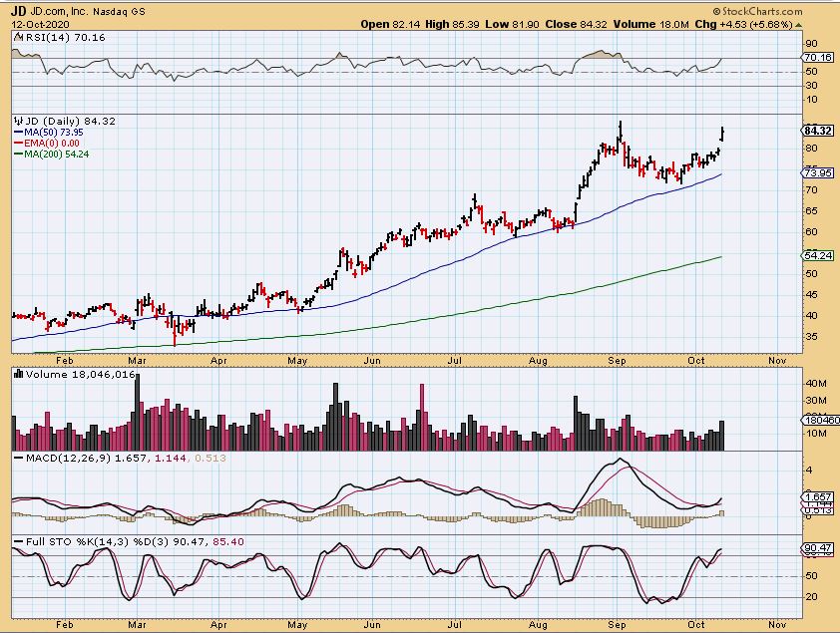Viewport: 840px width, 633px height.
Task: Click the Jun label under the price chart
Action: click(x=372, y=361)
